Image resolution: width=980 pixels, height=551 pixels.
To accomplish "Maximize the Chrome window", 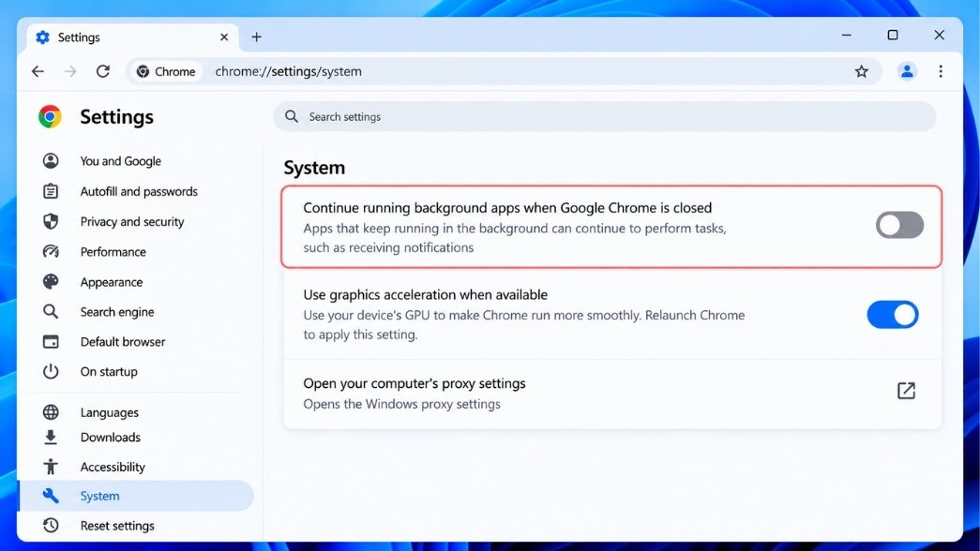I will 893,35.
